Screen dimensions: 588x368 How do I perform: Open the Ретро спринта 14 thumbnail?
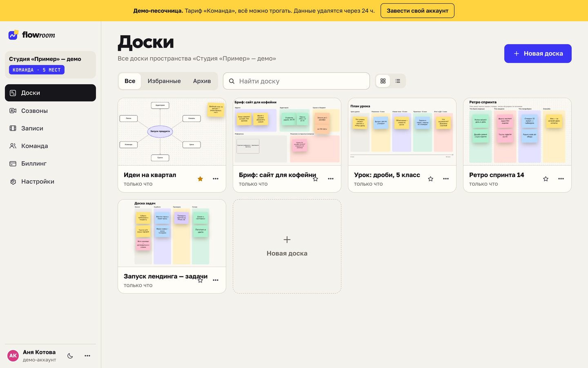pyautogui.click(x=517, y=132)
